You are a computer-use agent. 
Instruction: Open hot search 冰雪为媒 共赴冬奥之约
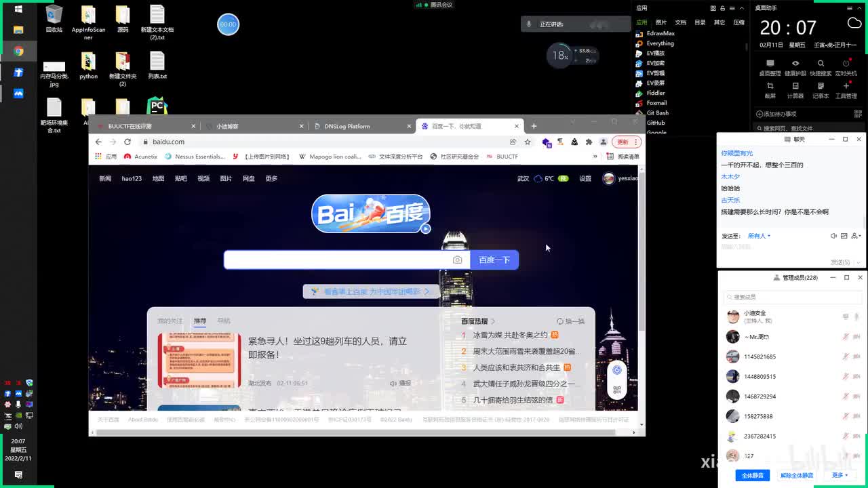tap(510, 335)
